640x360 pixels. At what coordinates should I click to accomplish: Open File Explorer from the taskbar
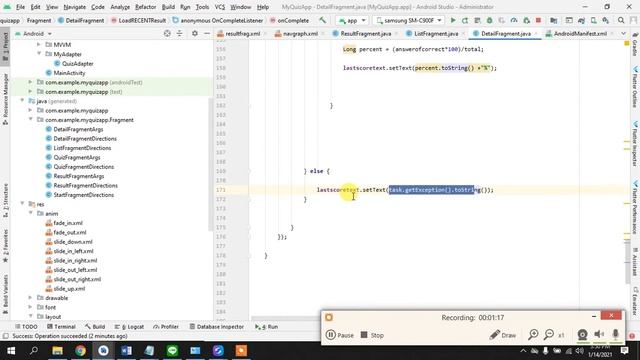(57, 351)
